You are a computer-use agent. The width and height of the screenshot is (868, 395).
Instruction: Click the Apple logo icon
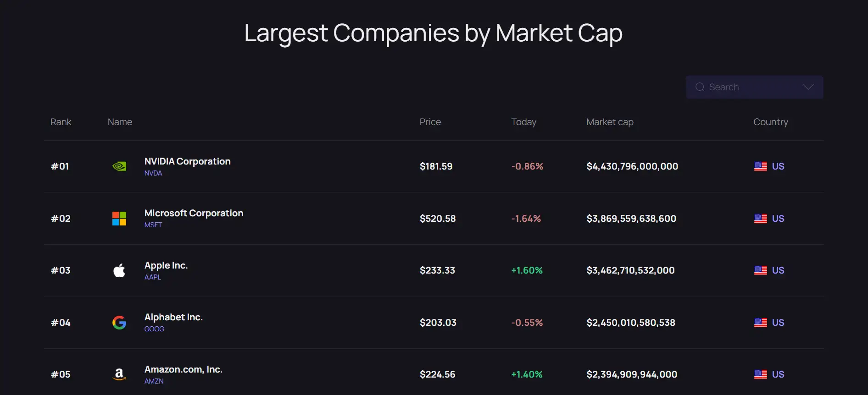(x=119, y=270)
